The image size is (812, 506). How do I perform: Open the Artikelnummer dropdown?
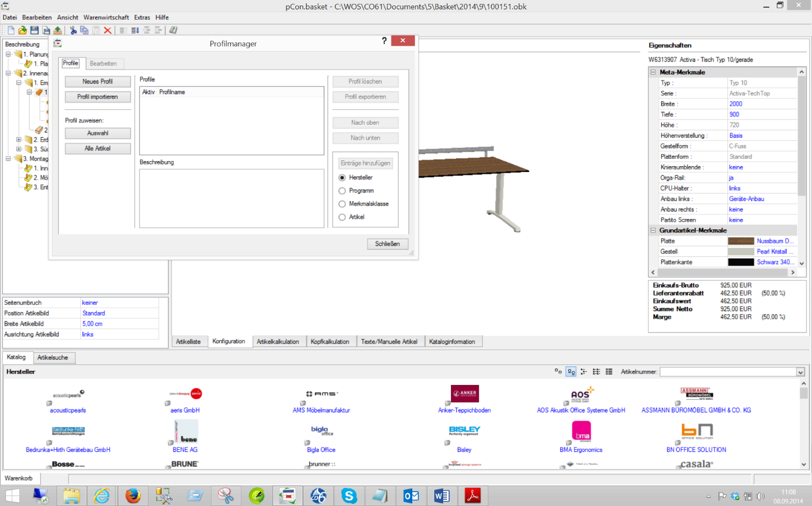pyautogui.click(x=800, y=372)
